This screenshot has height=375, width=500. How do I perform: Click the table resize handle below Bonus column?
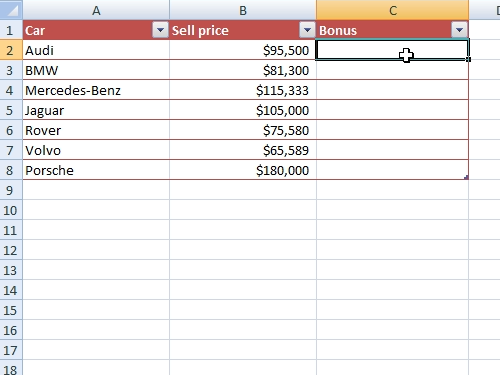tap(466, 177)
